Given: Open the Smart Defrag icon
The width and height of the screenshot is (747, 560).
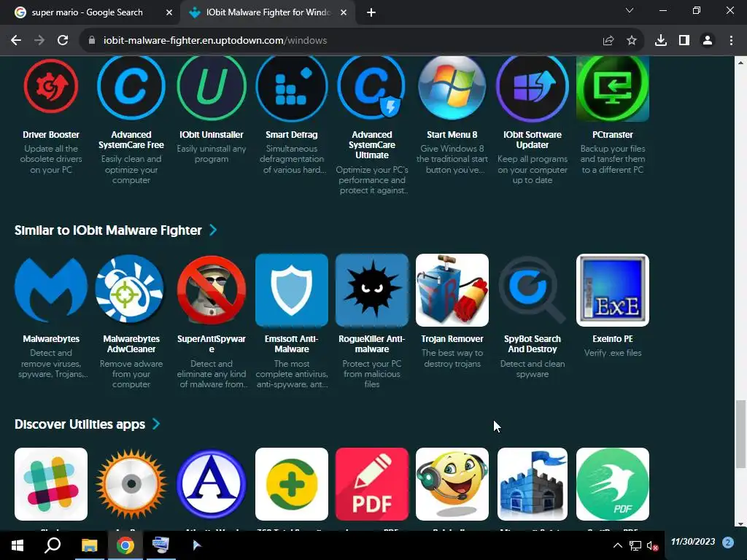Looking at the screenshot, I should tap(292, 86).
